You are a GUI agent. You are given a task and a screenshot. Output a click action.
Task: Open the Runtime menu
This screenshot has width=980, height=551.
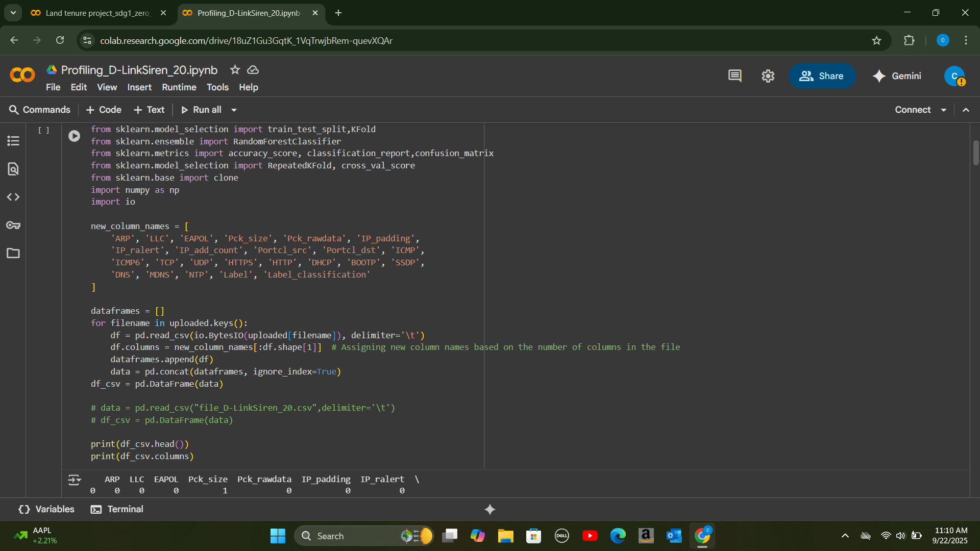coord(179,87)
